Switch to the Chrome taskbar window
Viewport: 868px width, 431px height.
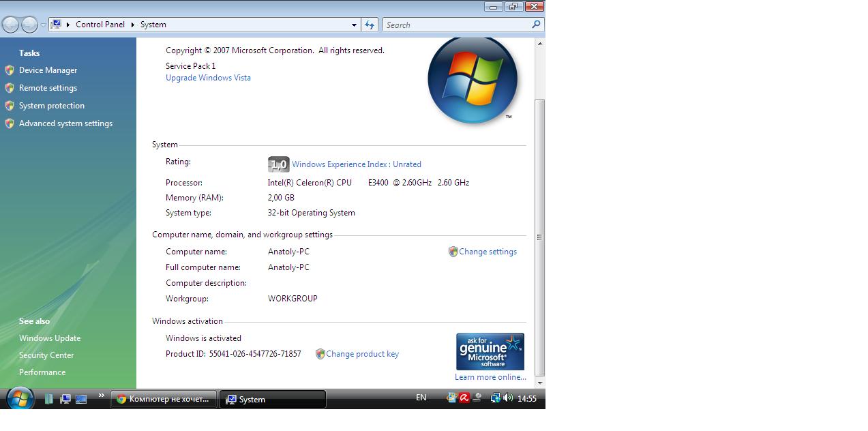point(164,399)
